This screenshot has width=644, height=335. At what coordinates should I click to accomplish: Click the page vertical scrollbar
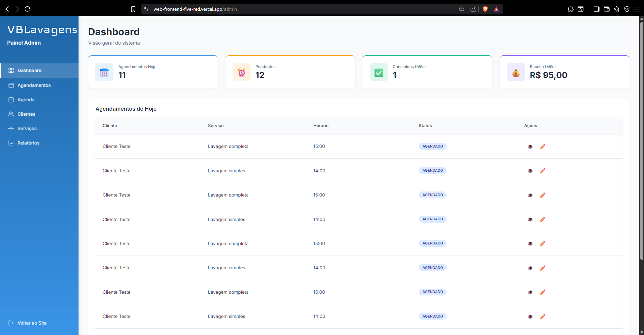click(x=642, y=141)
